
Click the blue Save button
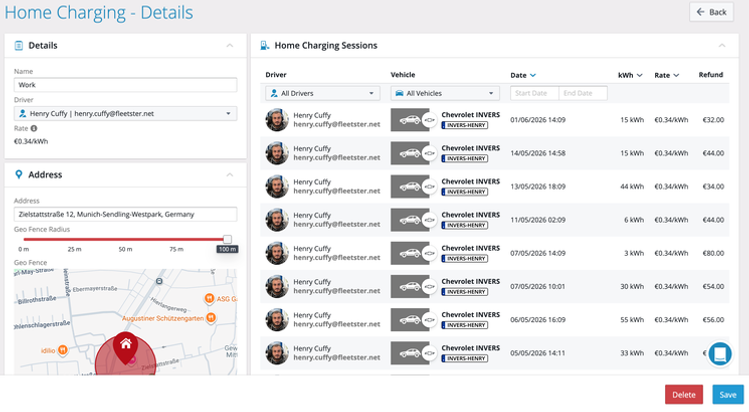(728, 395)
